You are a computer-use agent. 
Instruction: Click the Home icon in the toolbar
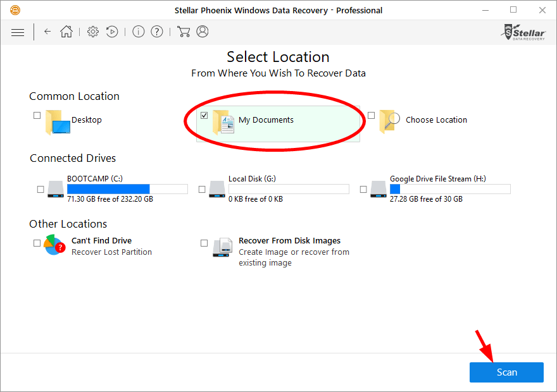(x=66, y=32)
